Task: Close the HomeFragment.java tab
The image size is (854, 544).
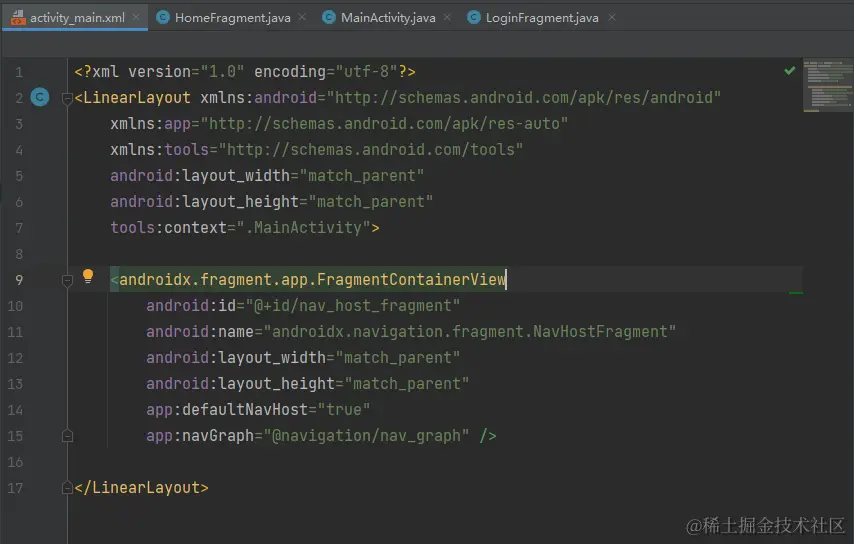Action: point(302,17)
